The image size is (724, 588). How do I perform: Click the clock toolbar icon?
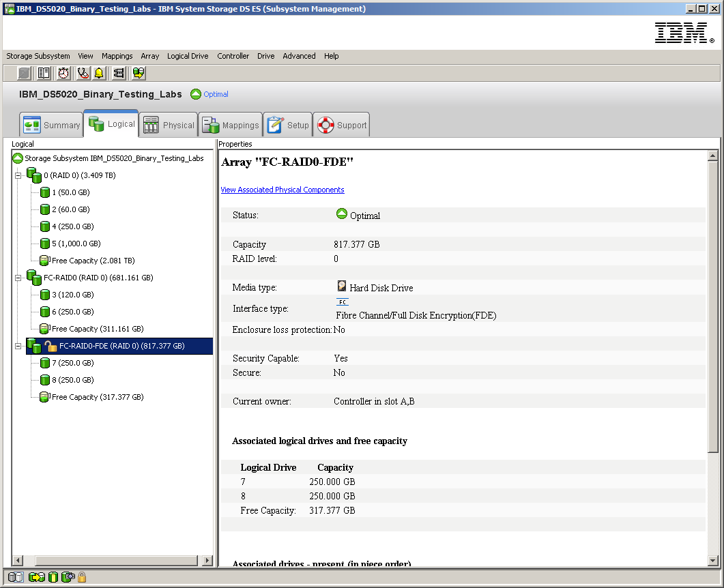[63, 73]
